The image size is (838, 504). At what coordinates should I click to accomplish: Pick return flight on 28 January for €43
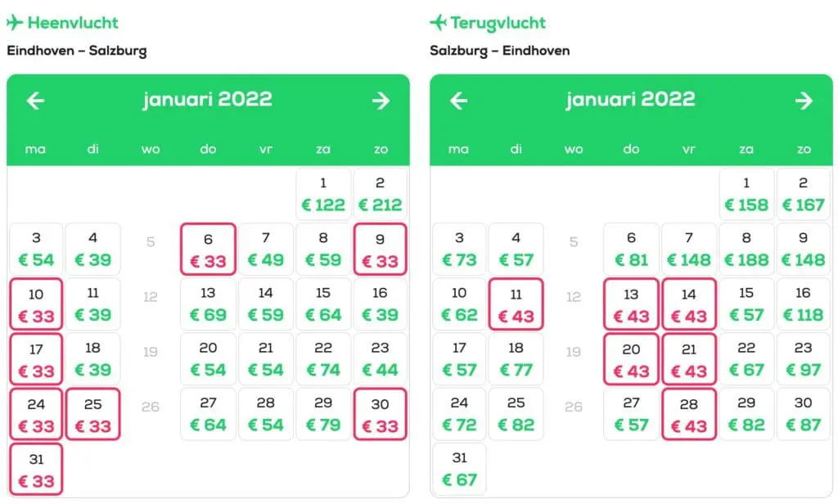coord(689,414)
